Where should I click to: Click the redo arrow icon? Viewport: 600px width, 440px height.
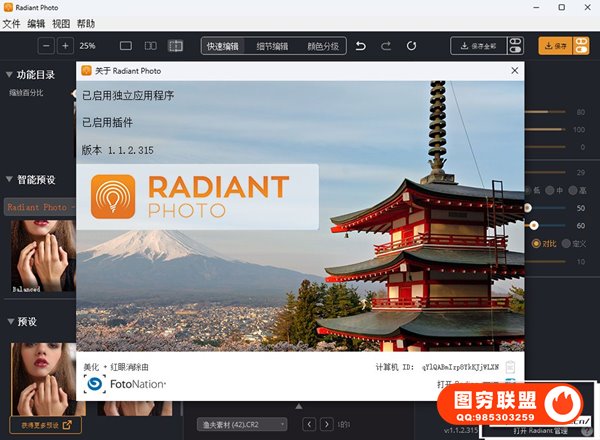point(385,46)
